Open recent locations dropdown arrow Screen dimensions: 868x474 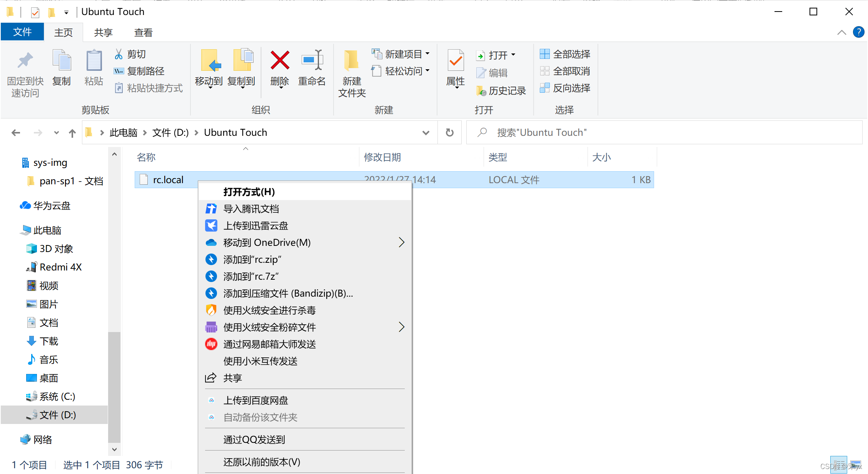[x=57, y=133]
